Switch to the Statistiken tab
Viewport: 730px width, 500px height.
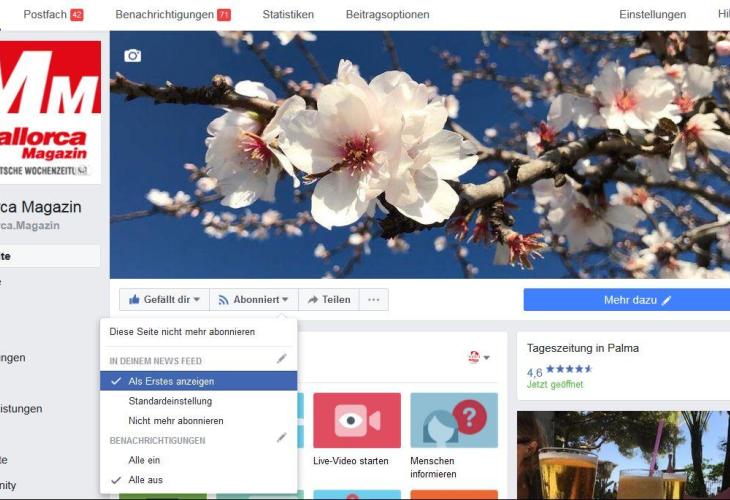tap(288, 15)
